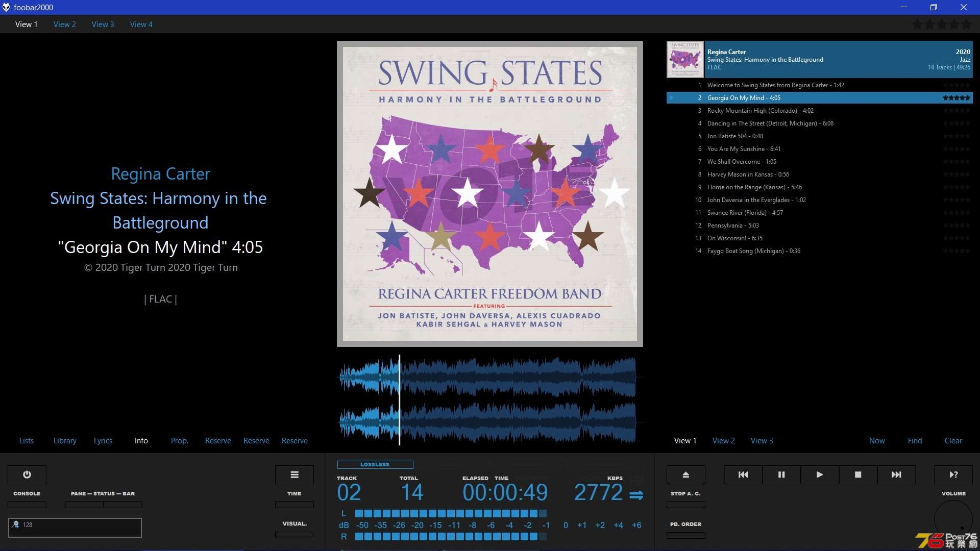Viewport: 980px width, 551px height.
Task: Select track 'John Daversa in the Everglades'
Action: 820,200
